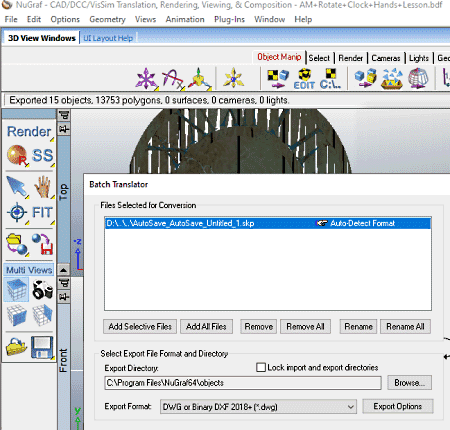Image resolution: width=450 pixels, height=430 pixels.
Task: Click the Multi Views label
Action: click(x=29, y=270)
